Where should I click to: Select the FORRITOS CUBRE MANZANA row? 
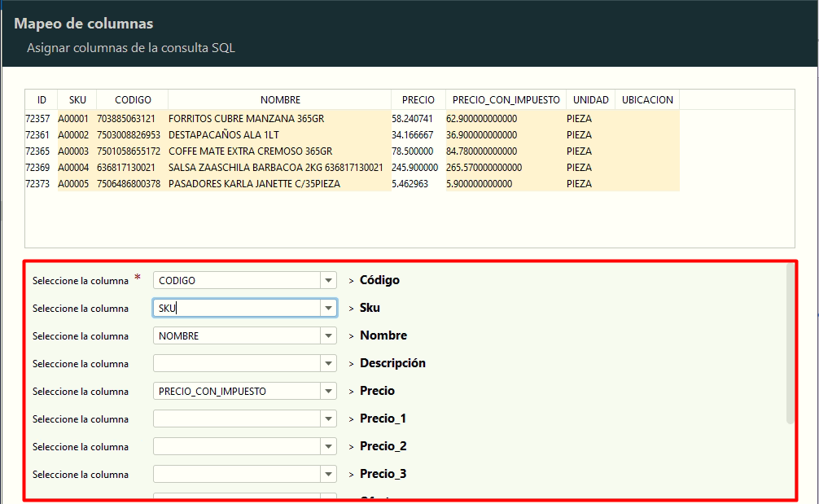(246, 119)
